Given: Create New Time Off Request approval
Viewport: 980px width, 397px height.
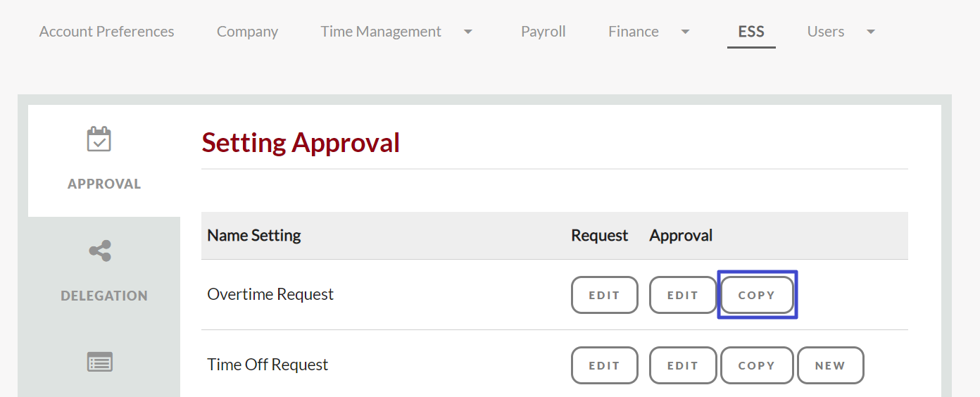Looking at the screenshot, I should click(831, 365).
